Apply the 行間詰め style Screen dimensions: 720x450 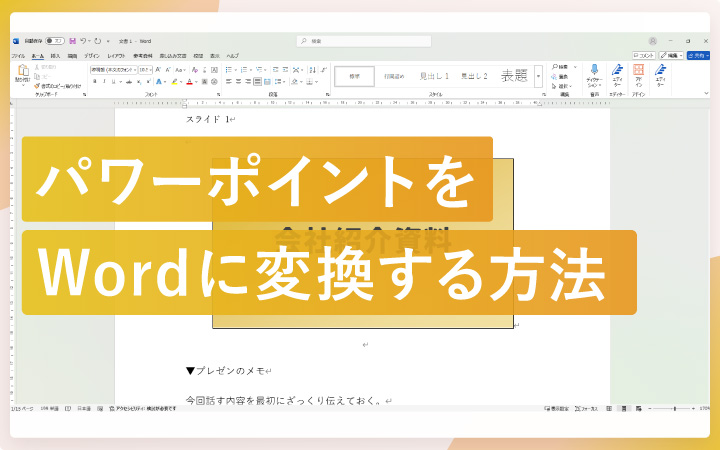(394, 76)
